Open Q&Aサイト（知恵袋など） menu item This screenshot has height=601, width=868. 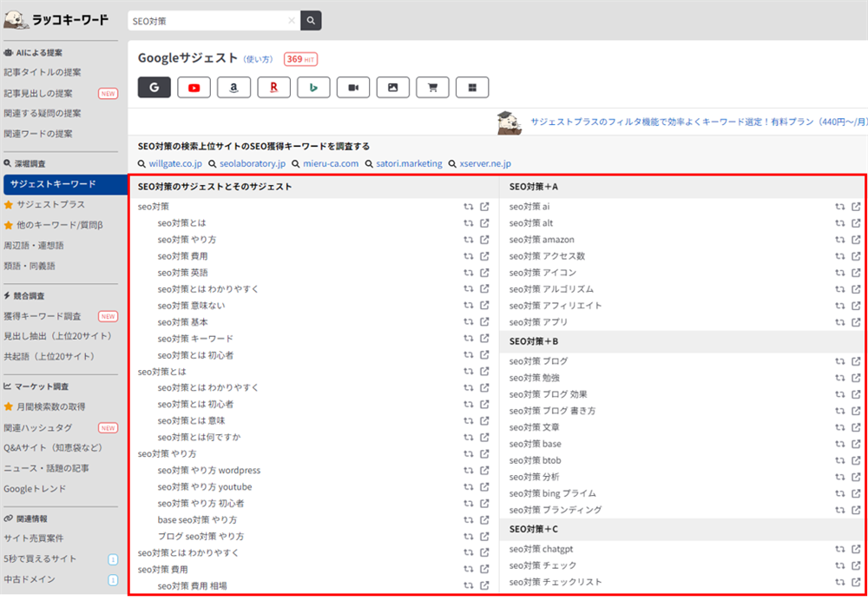tap(53, 447)
